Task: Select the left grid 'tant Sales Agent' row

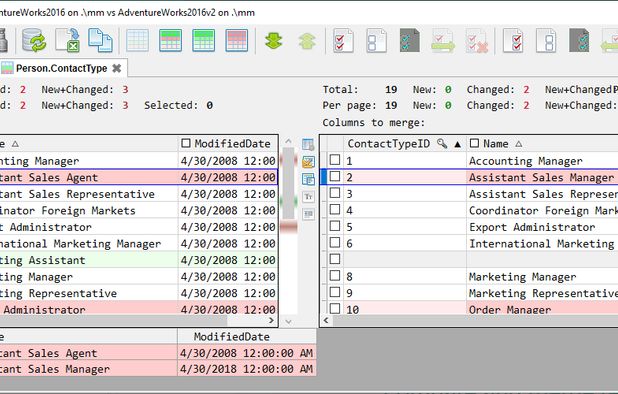Action: coord(138,177)
